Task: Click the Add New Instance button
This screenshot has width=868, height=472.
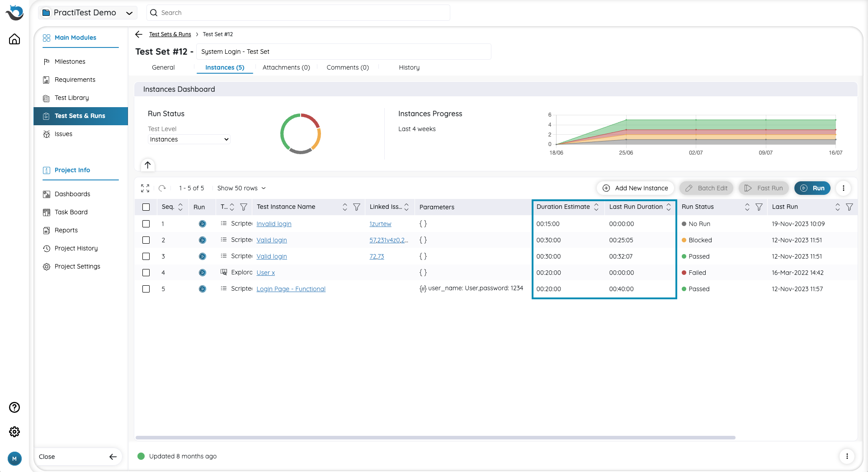Action: coord(635,188)
